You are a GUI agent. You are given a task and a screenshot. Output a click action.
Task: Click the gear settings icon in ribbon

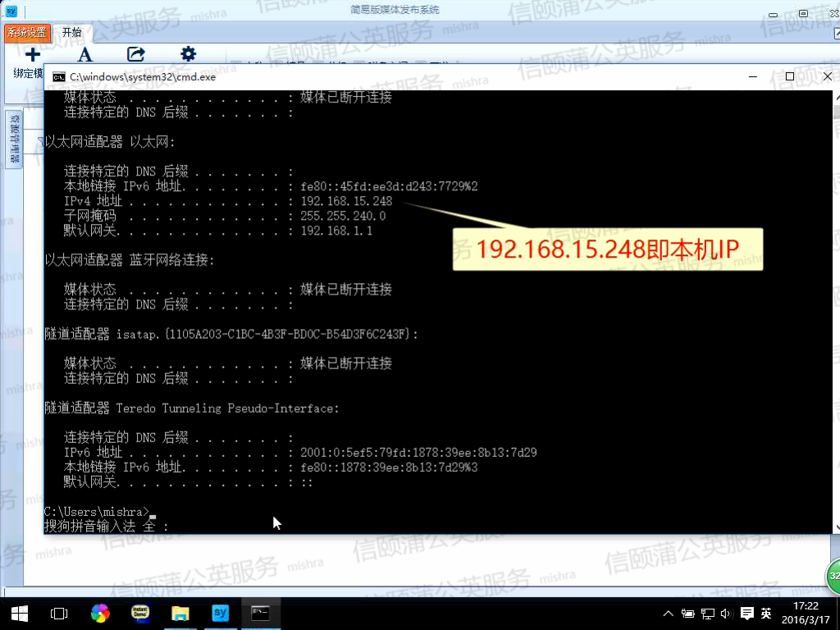coord(188,54)
